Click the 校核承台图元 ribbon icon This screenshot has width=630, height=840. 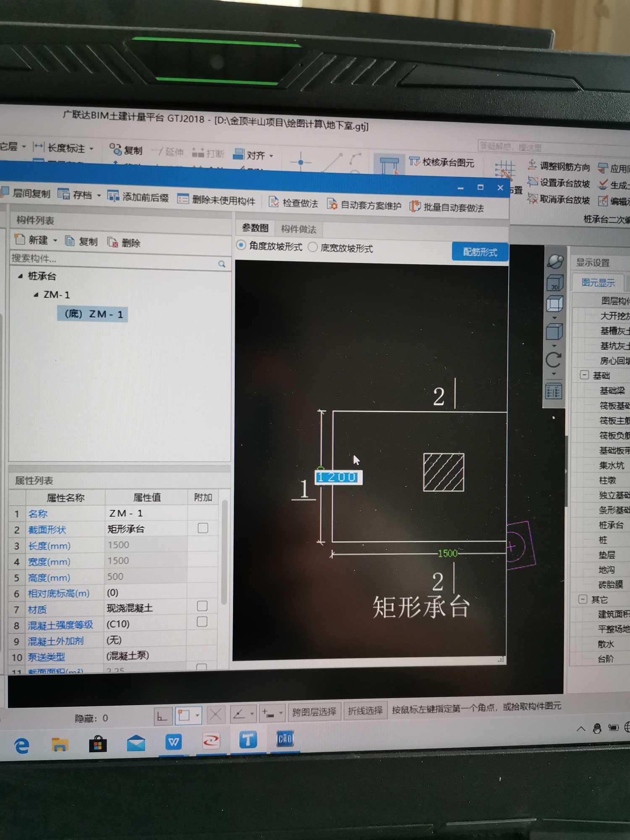[414, 162]
